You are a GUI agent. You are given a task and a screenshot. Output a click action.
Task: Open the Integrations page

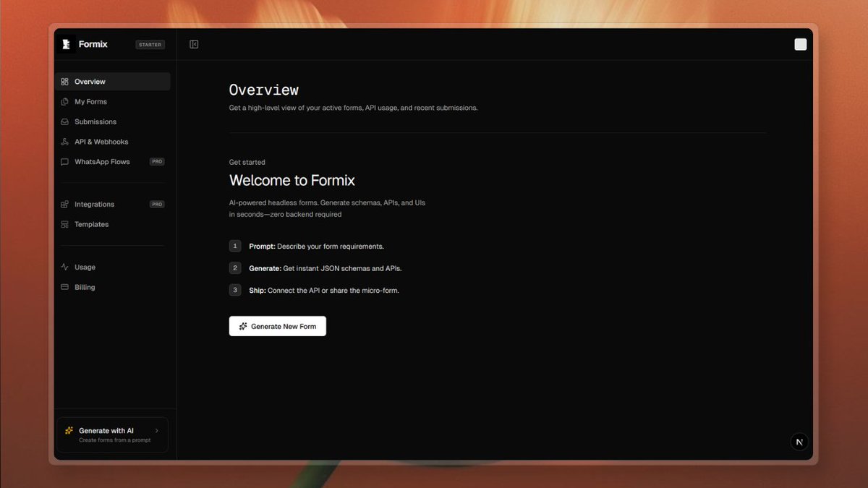click(x=113, y=205)
